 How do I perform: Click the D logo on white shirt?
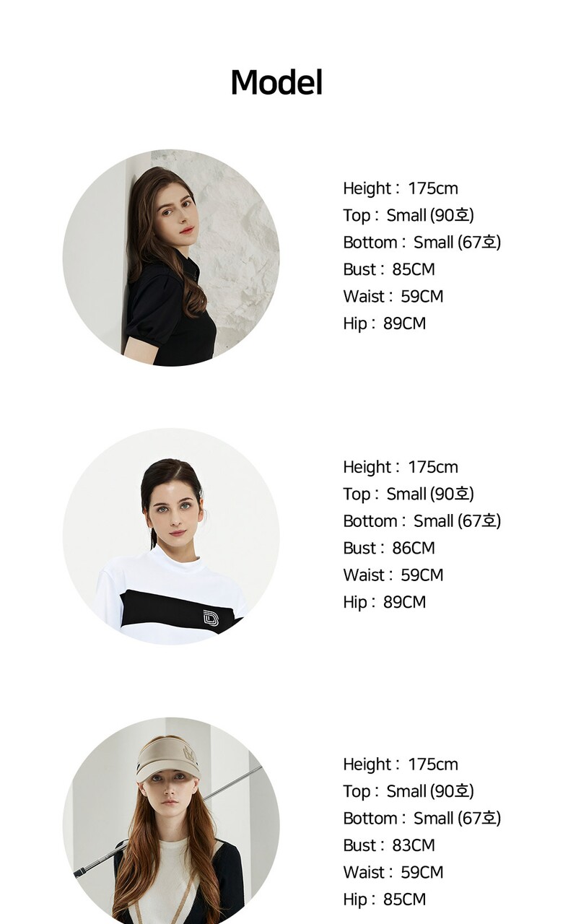click(211, 619)
